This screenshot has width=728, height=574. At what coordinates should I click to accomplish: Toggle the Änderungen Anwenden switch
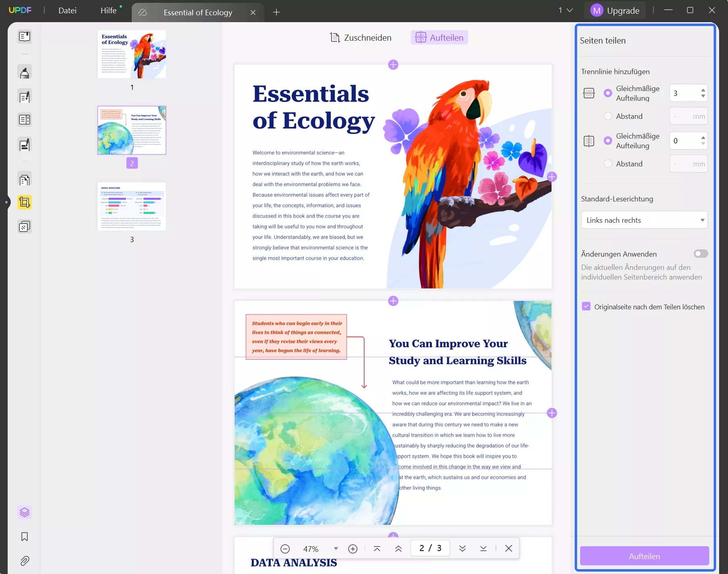(701, 254)
